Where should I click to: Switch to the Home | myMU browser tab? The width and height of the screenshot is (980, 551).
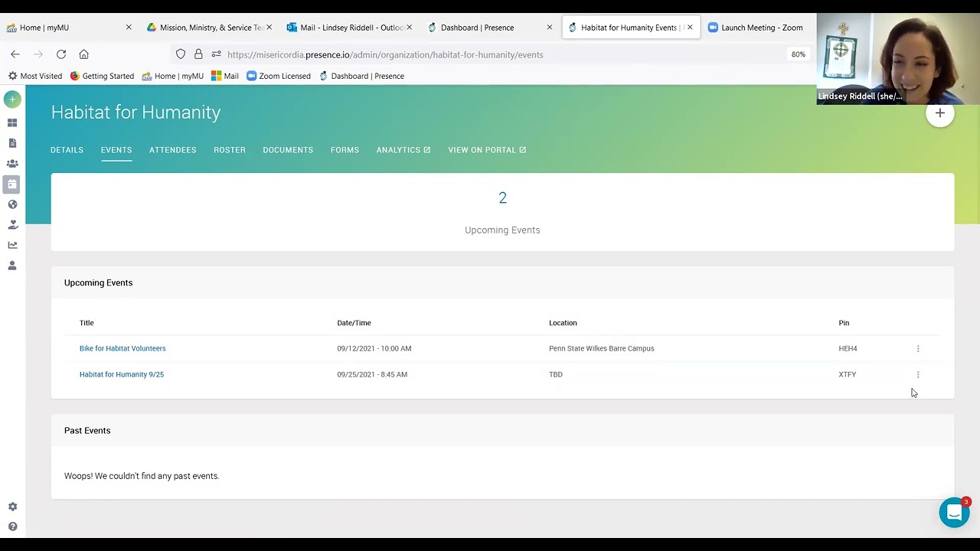[69, 28]
